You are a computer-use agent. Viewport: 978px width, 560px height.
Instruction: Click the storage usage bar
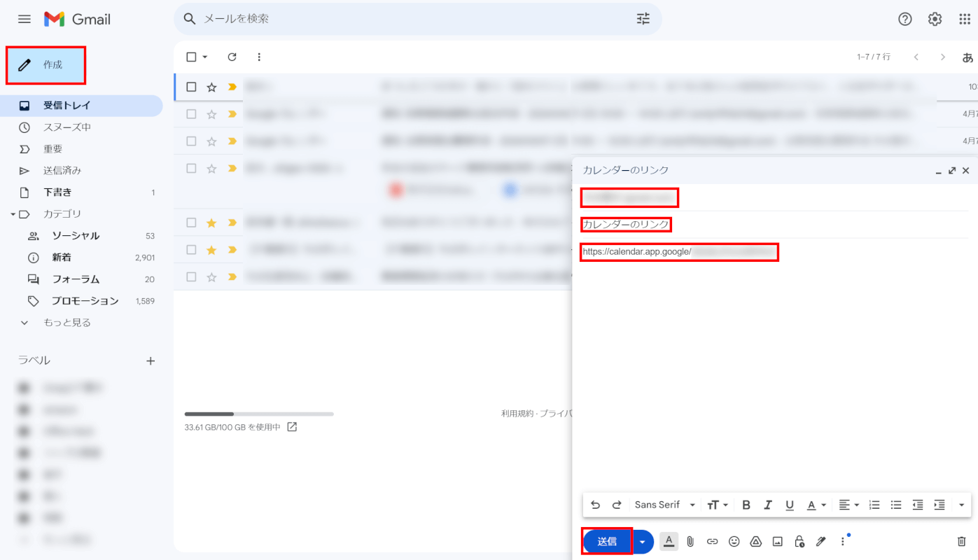click(x=259, y=414)
